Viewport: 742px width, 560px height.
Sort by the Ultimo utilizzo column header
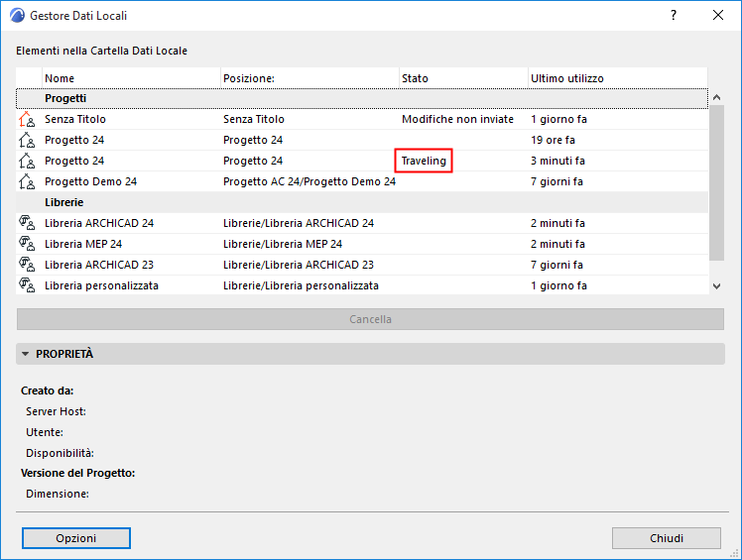[x=618, y=78]
